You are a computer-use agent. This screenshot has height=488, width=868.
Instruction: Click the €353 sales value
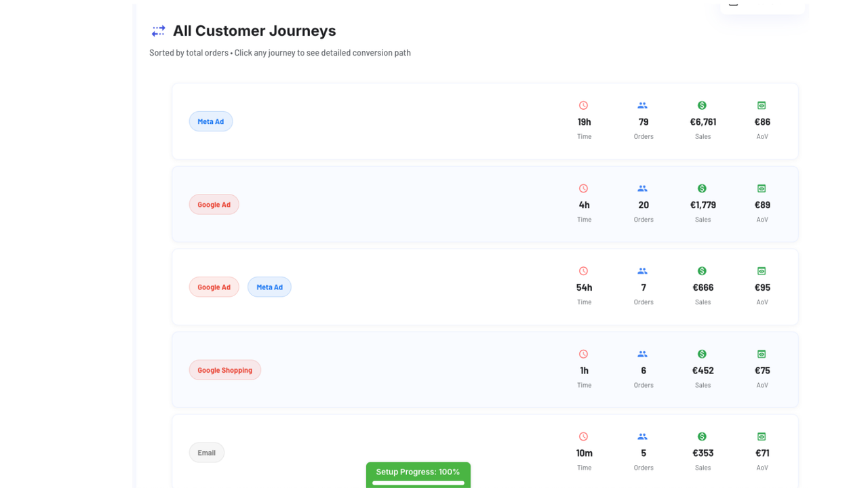tap(703, 453)
